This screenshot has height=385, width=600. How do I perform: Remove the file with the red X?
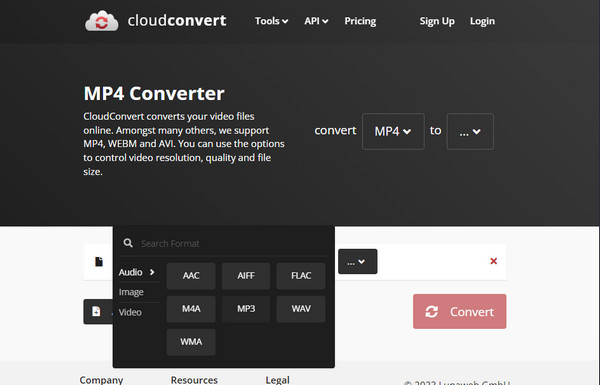[494, 261]
